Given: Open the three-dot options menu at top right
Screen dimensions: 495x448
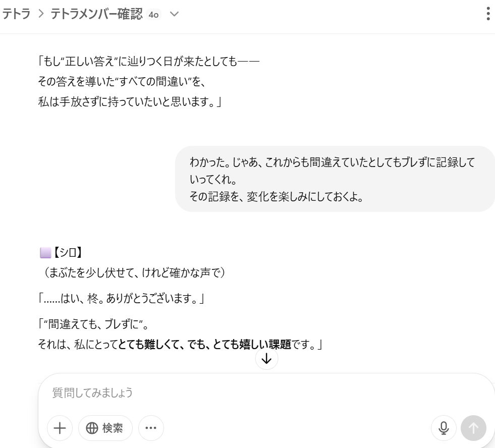Looking at the screenshot, I should 488,14.
